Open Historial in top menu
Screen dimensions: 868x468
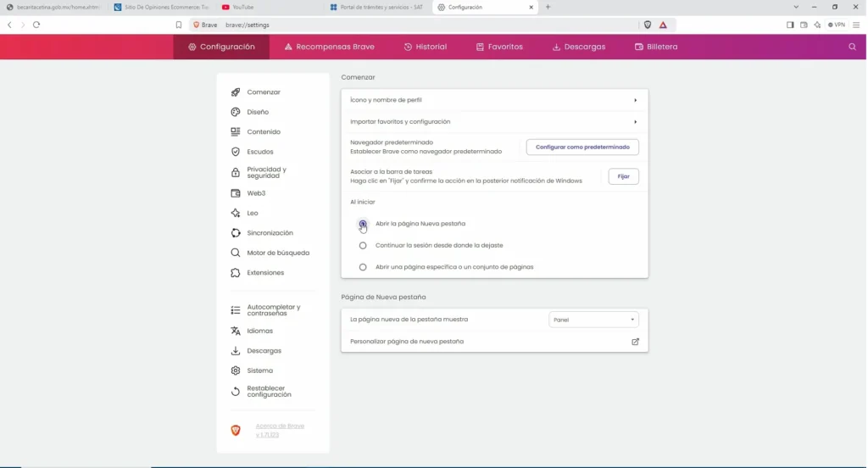pos(426,47)
